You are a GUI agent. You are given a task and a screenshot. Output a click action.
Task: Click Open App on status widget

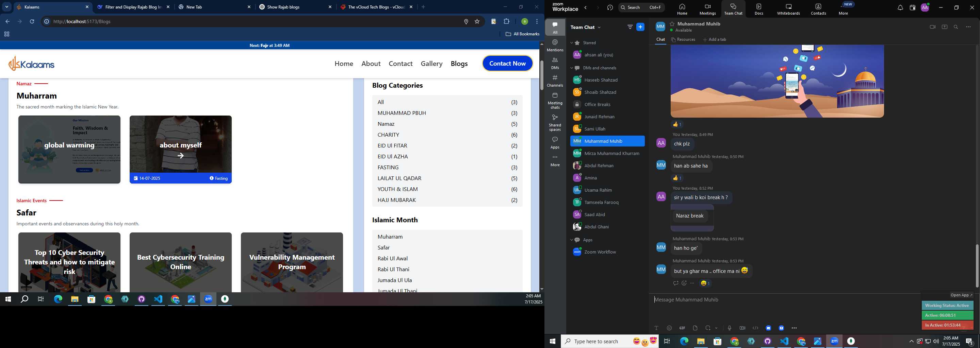pos(961,295)
